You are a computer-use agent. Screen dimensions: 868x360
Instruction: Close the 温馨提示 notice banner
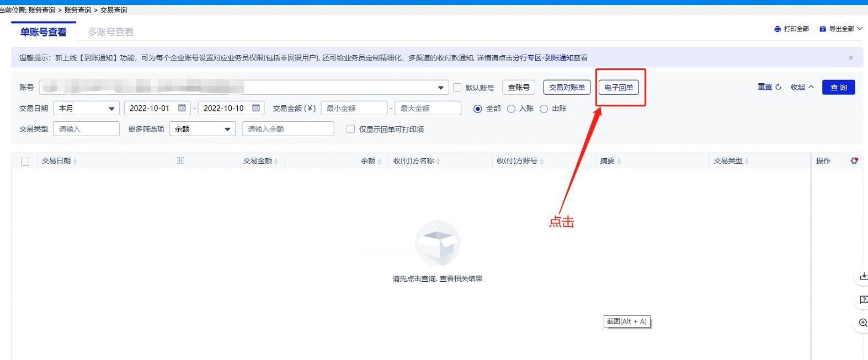[x=851, y=58]
